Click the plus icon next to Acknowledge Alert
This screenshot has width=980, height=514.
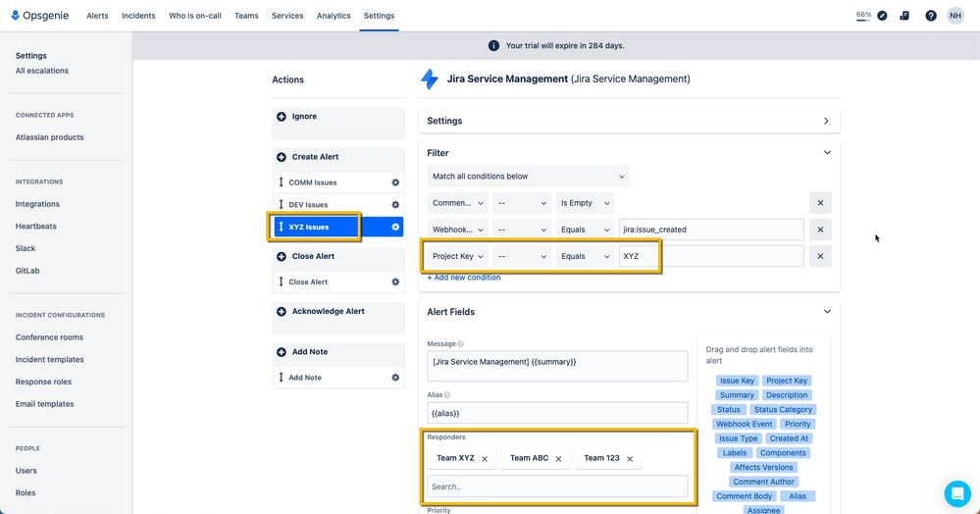[x=282, y=311]
